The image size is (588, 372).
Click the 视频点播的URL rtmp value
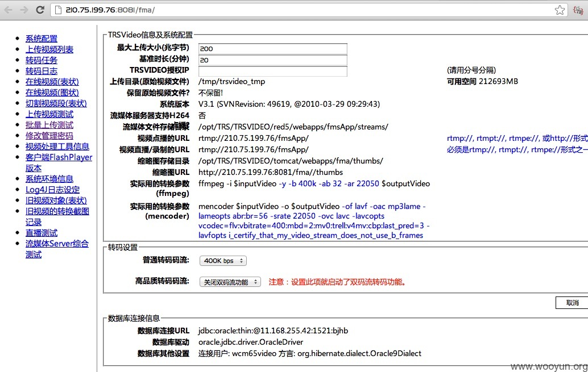pyautogui.click(x=254, y=138)
